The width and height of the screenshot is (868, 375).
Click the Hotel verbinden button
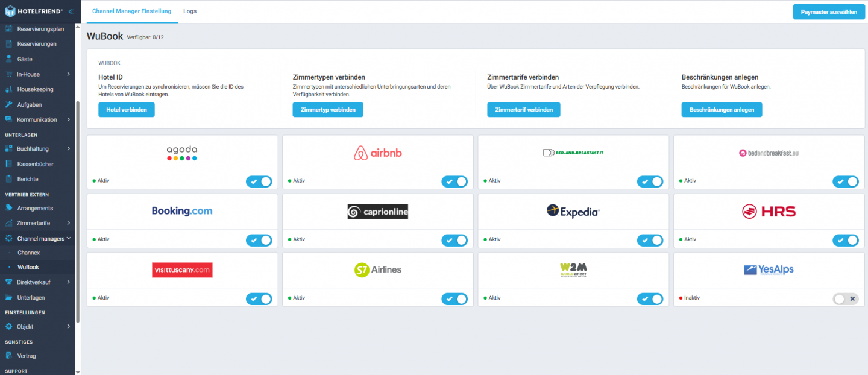point(127,110)
